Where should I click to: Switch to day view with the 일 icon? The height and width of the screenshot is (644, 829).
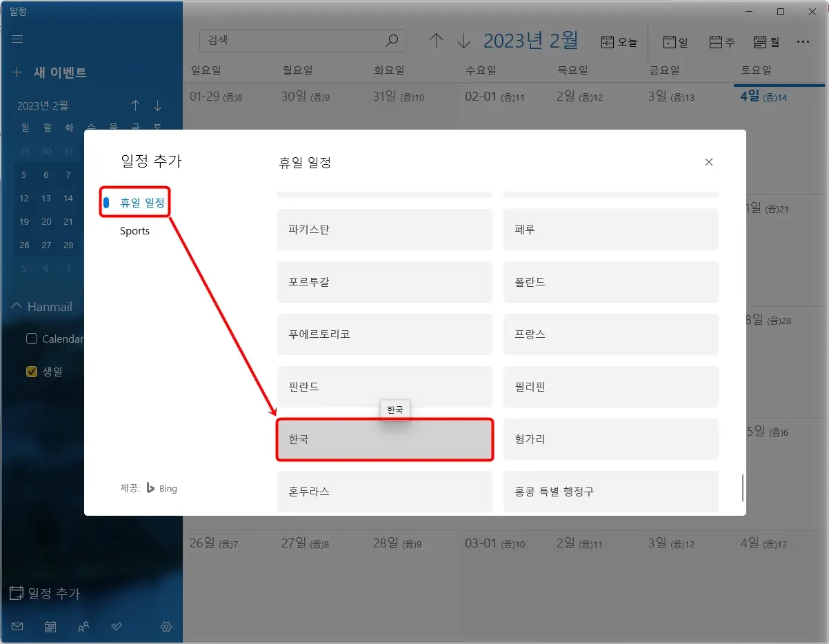click(x=675, y=41)
